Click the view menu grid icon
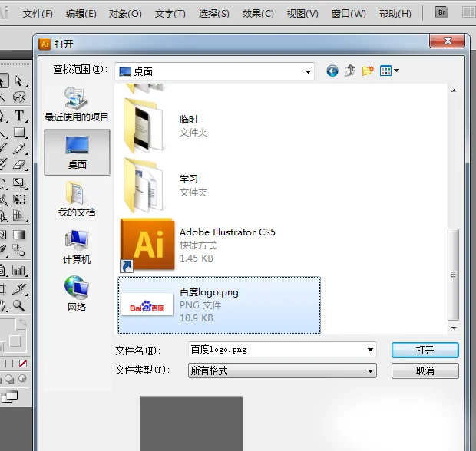 tap(385, 71)
